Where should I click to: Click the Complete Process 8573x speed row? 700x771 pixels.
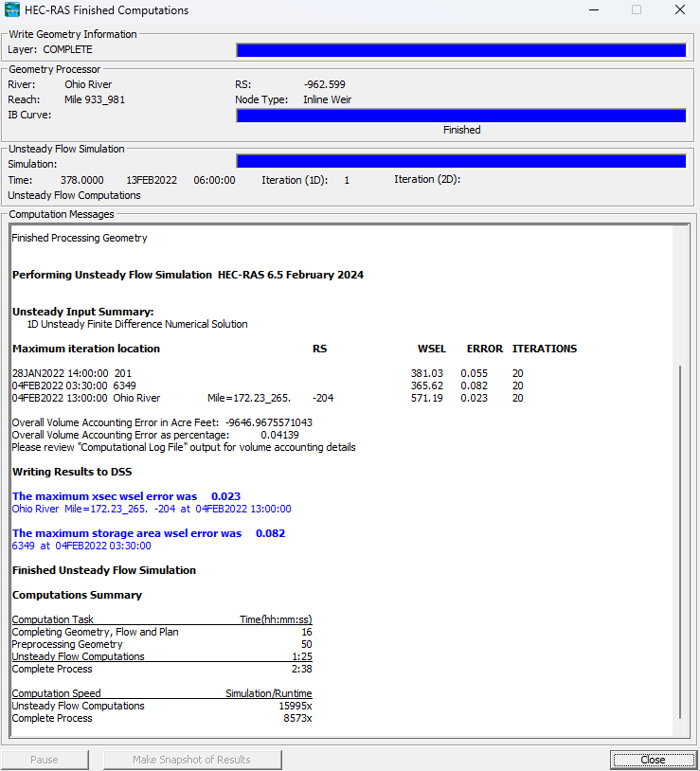162,718
